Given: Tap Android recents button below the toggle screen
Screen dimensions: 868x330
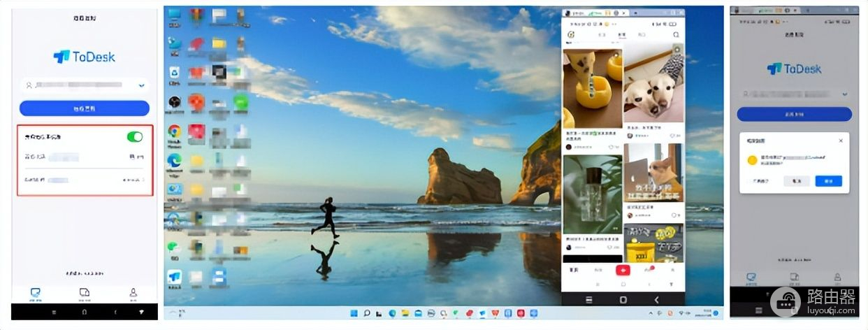Looking at the screenshot, I should pos(54,312).
